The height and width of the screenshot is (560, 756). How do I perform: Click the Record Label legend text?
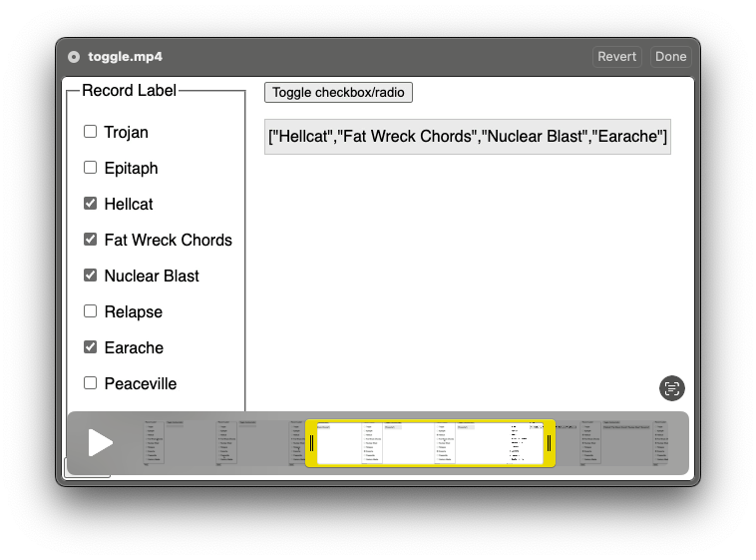(129, 90)
